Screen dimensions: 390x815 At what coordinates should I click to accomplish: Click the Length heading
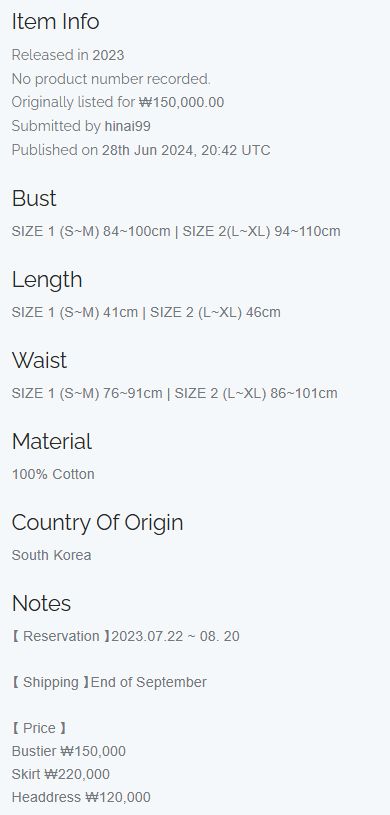(47, 279)
